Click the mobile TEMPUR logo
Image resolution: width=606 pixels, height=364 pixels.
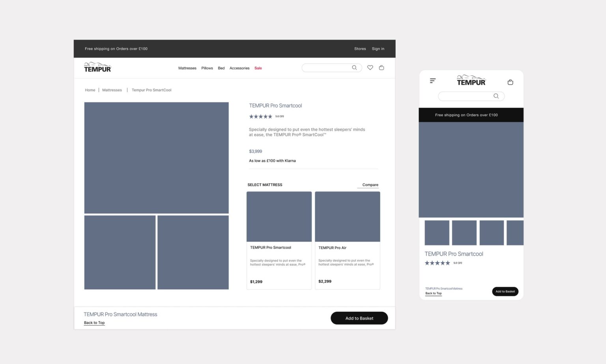(471, 80)
